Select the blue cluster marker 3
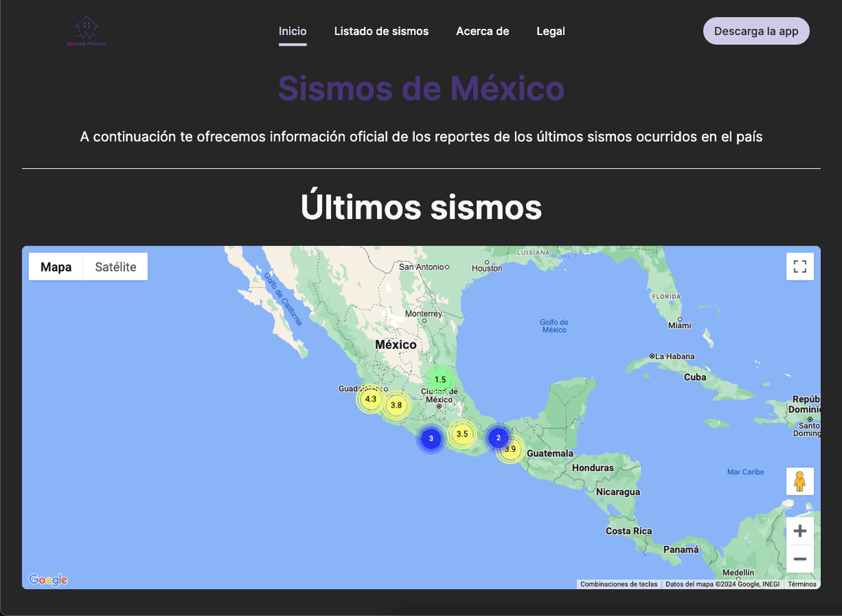842x616 pixels. point(431,438)
